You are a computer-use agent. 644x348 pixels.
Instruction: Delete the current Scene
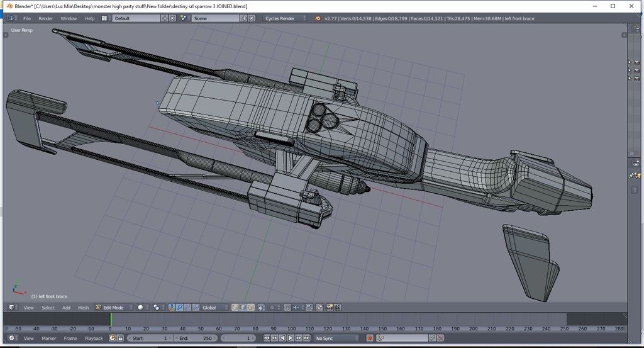pyautogui.click(x=252, y=18)
